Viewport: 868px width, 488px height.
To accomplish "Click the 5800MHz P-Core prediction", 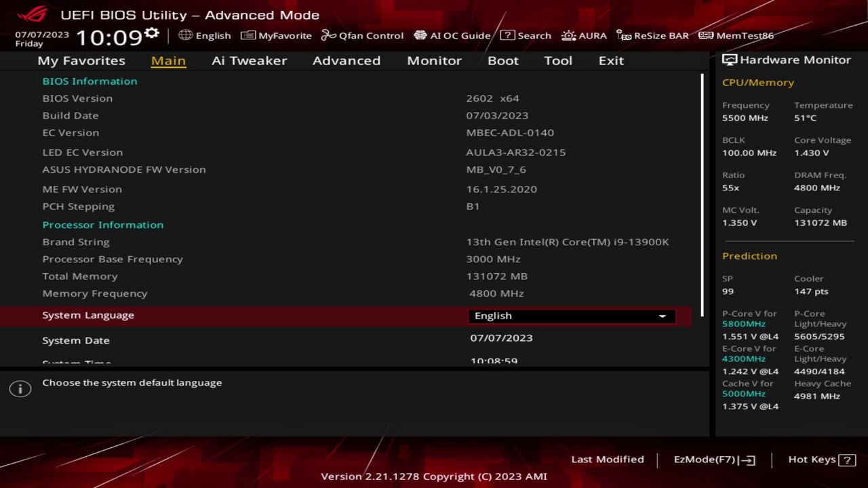I will coord(744,324).
